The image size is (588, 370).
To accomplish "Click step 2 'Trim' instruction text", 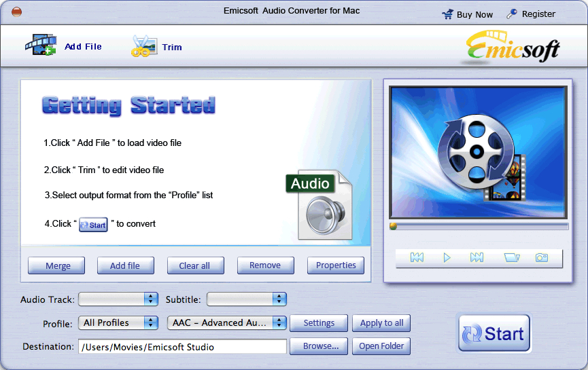I will (104, 170).
